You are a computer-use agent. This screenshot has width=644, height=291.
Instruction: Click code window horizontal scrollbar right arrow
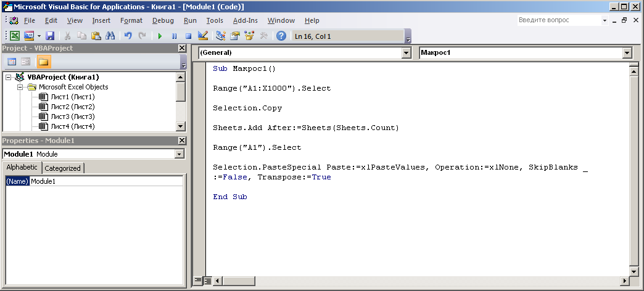tap(624, 281)
